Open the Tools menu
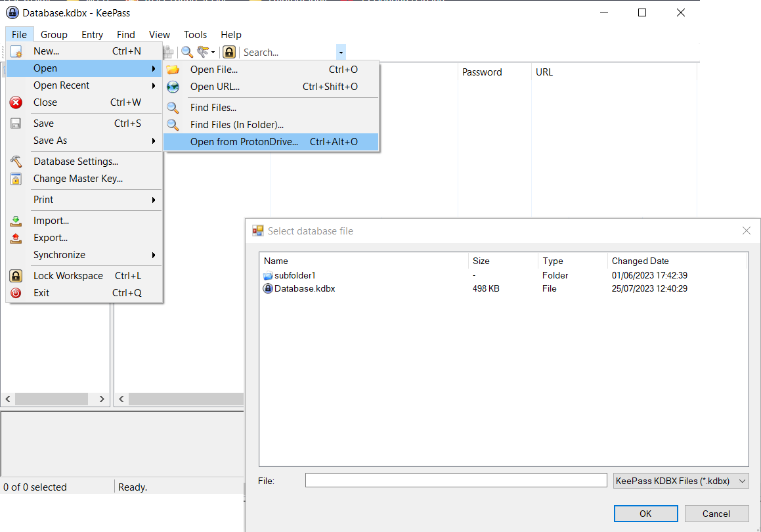Screen dimensions: 761x532 [195, 34]
